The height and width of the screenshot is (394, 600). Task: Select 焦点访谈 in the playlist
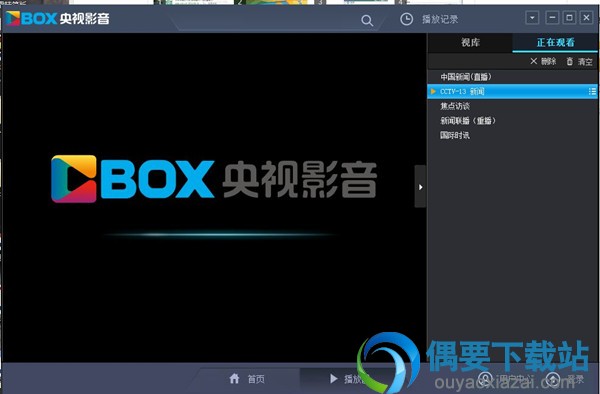[512, 106]
